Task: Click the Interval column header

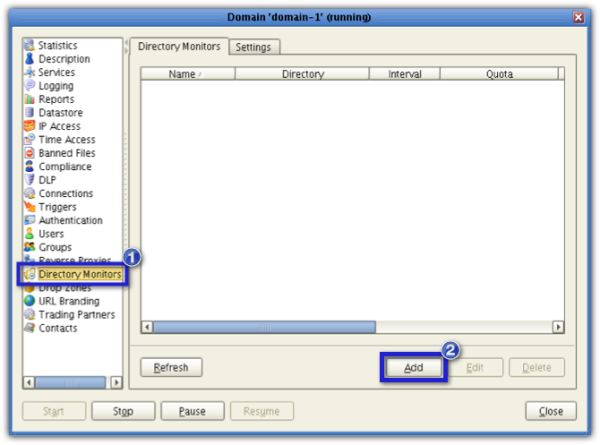Action: [404, 74]
